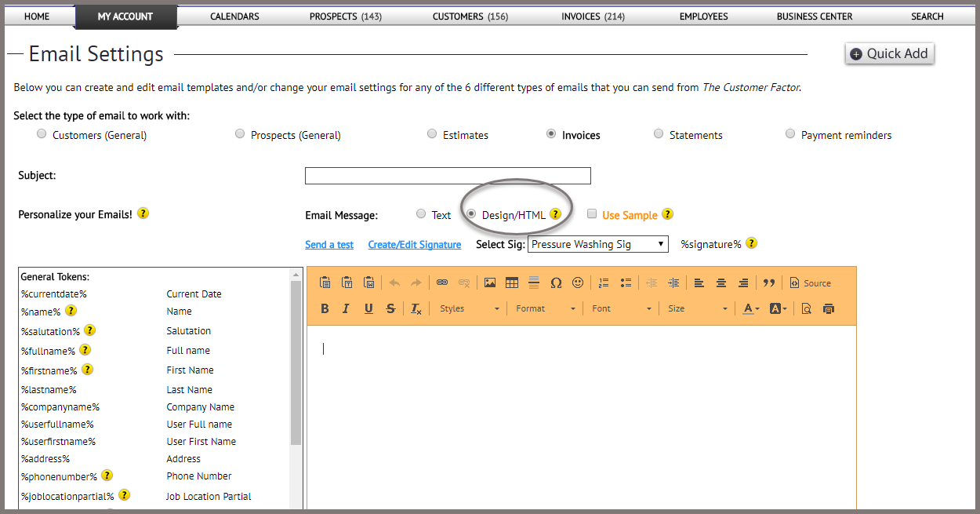Click the special character omega icon
The width and height of the screenshot is (980, 514).
click(556, 283)
